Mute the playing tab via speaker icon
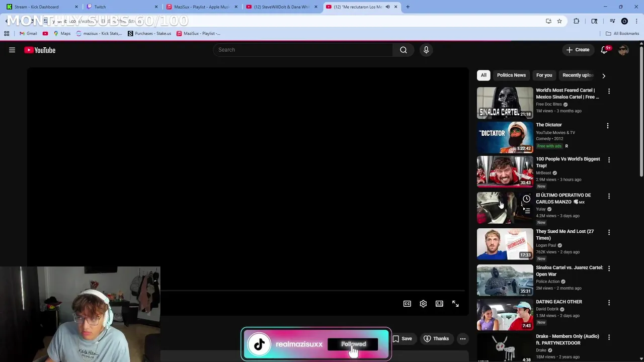The image size is (644, 362). click(x=387, y=7)
